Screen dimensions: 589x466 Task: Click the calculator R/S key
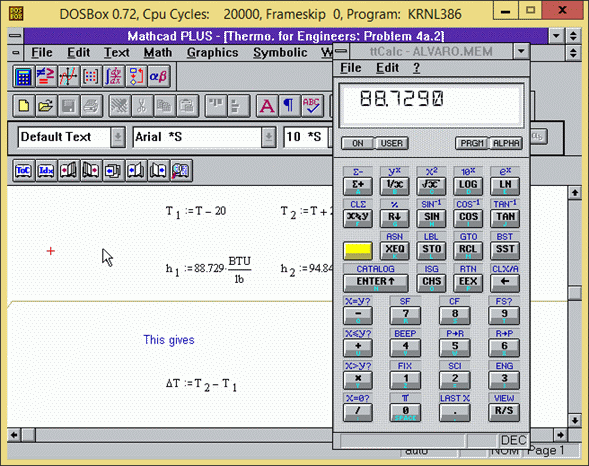504,412
